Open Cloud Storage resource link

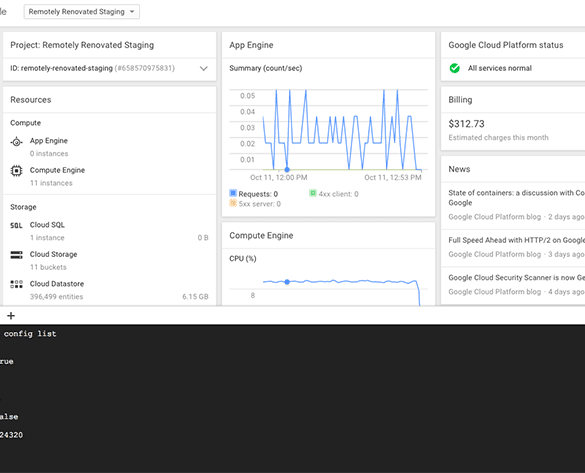coord(53,254)
